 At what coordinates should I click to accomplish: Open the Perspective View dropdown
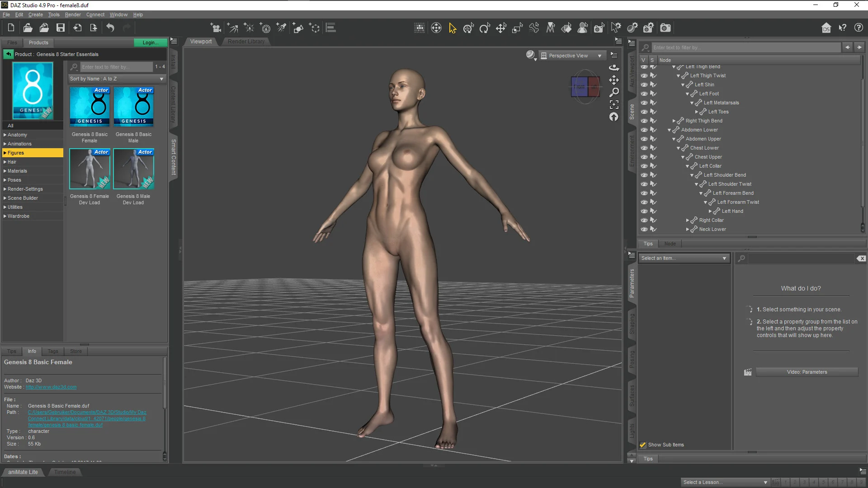point(572,56)
